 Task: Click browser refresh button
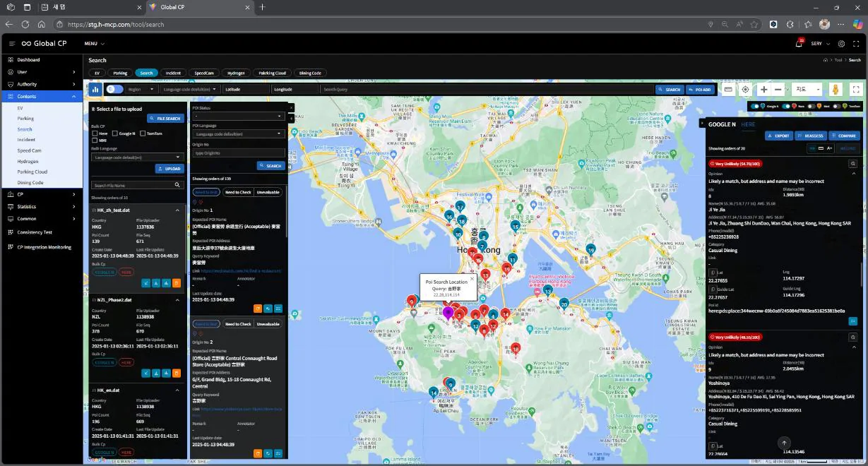pyautogui.click(x=25, y=24)
